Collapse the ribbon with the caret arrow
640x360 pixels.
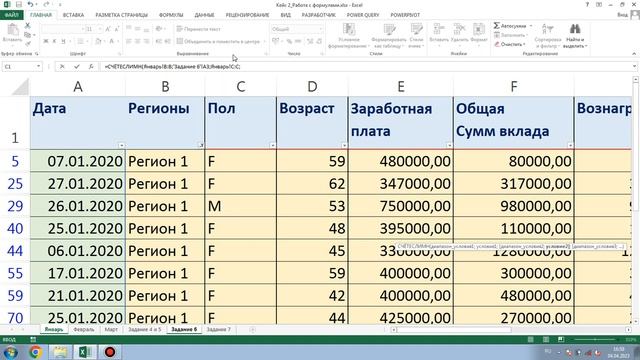[634, 53]
